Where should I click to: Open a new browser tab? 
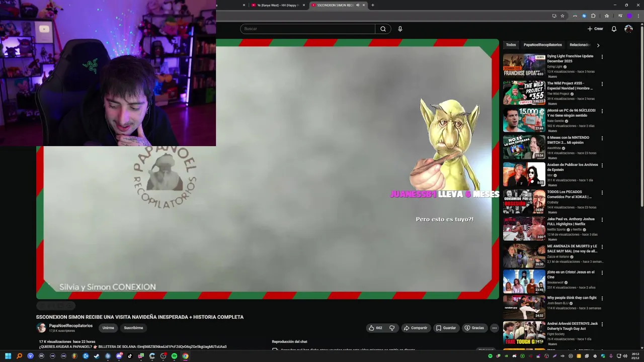[x=373, y=5]
